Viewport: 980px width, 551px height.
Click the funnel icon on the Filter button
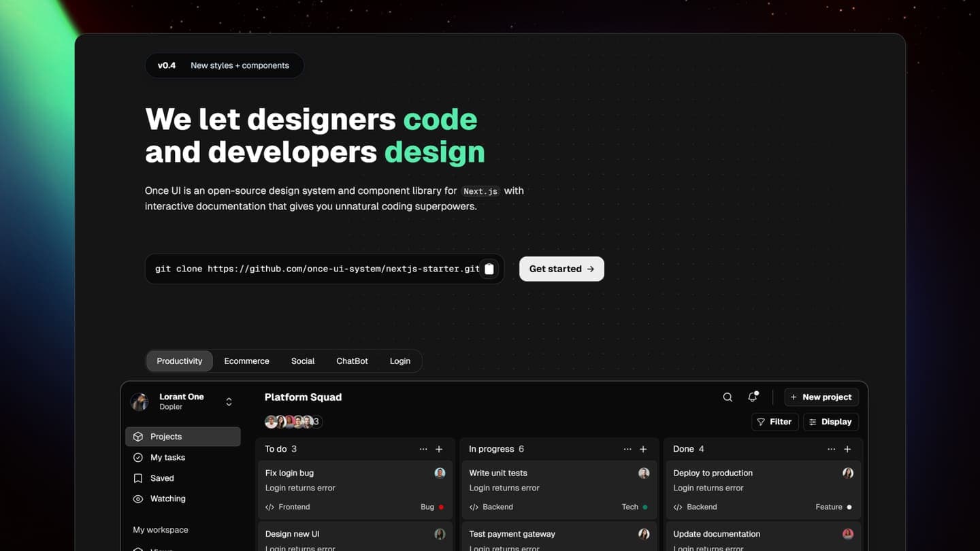click(761, 422)
